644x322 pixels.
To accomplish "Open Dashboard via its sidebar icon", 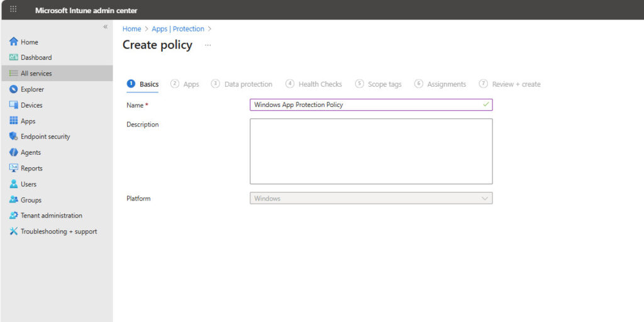I will [x=14, y=58].
